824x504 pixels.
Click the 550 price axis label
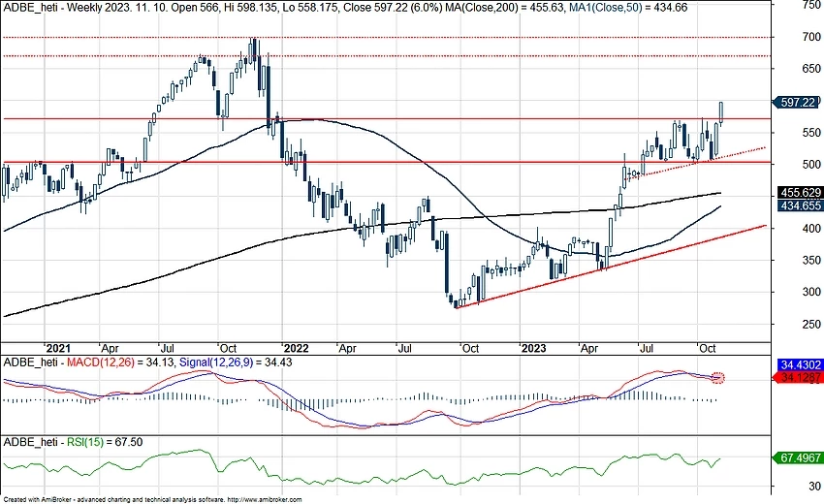[811, 133]
